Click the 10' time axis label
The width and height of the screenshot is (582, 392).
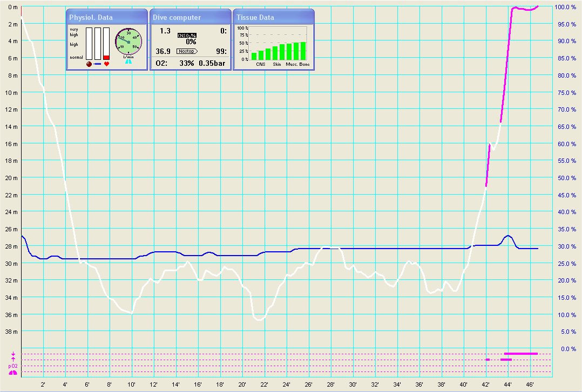click(x=131, y=384)
